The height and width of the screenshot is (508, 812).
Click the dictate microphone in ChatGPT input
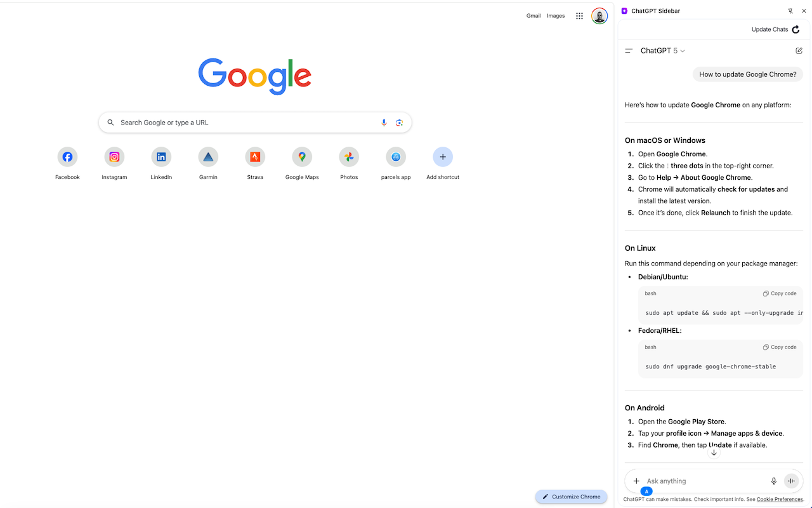click(773, 481)
